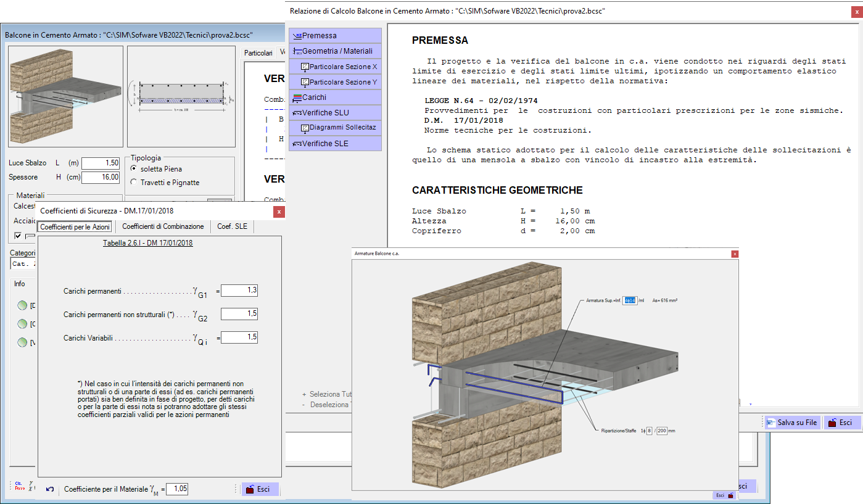The width and height of the screenshot is (863, 504).
Task: Open the Verifiche SLE report section
Action: pyautogui.click(x=335, y=143)
